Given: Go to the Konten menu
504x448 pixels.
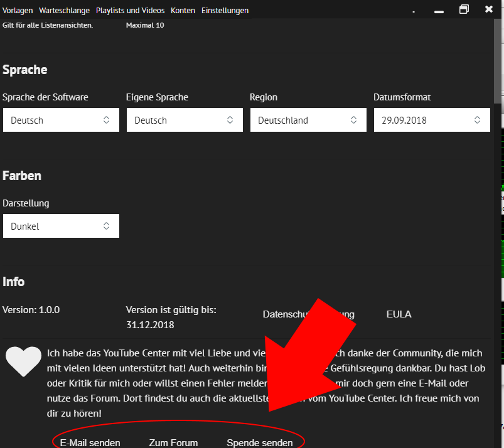Looking at the screenshot, I should point(183,11).
